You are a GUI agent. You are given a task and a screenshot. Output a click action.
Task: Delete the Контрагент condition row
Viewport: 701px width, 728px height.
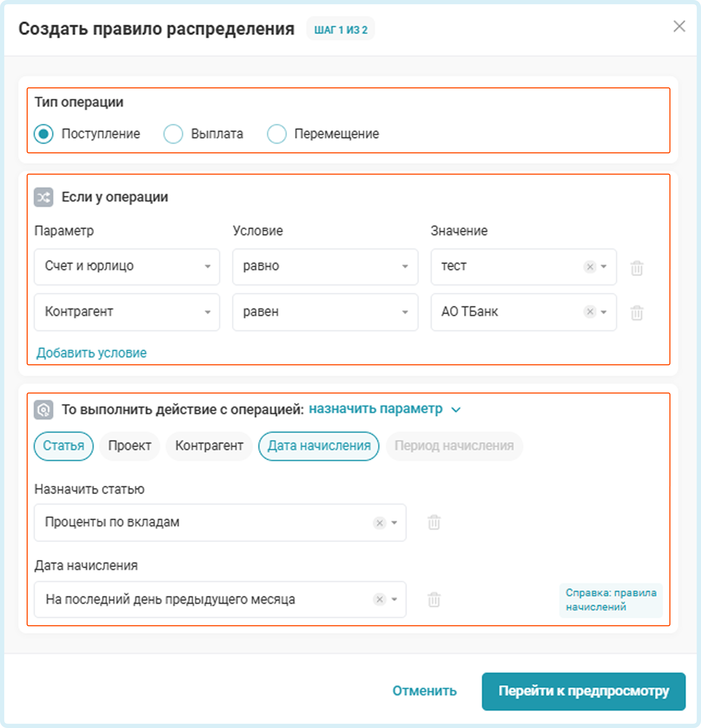[636, 312]
